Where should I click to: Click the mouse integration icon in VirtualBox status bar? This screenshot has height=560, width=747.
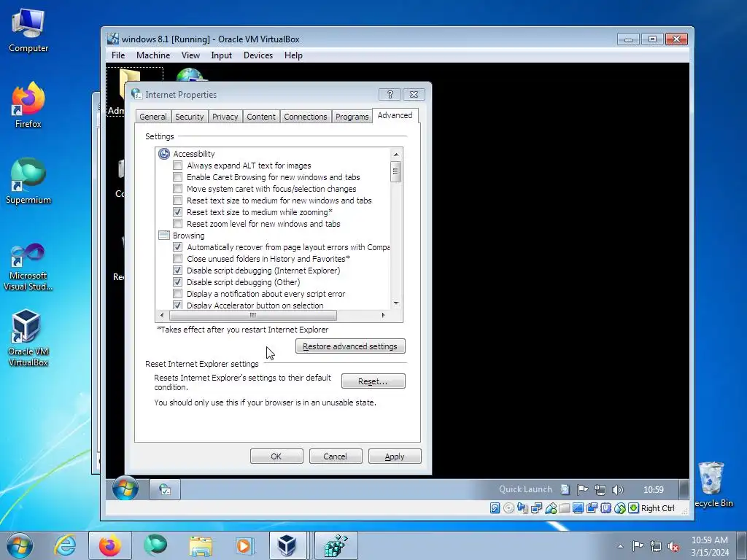coord(620,508)
